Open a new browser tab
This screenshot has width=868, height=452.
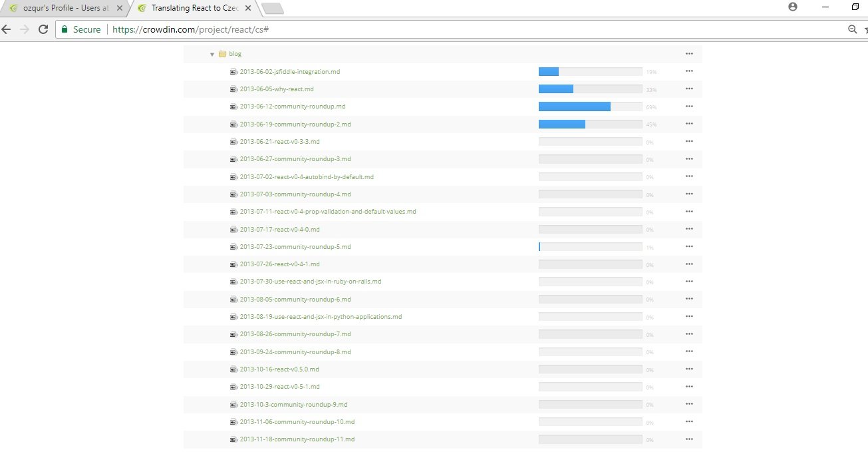(272, 9)
